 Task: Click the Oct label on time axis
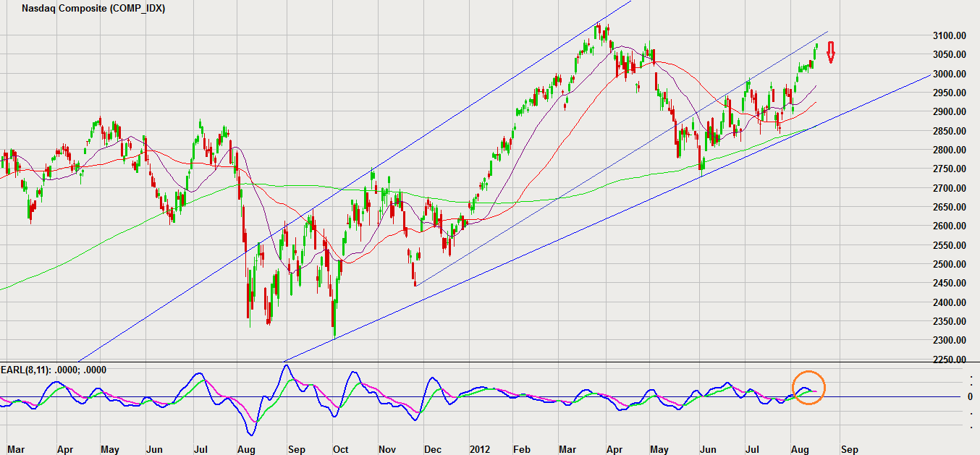341,449
